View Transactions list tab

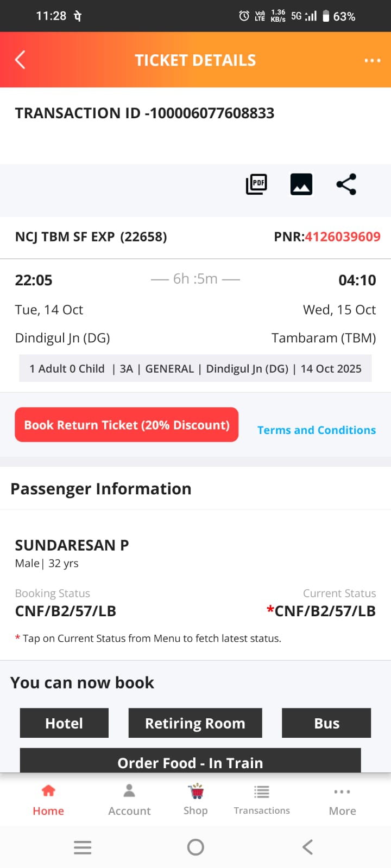[262, 800]
